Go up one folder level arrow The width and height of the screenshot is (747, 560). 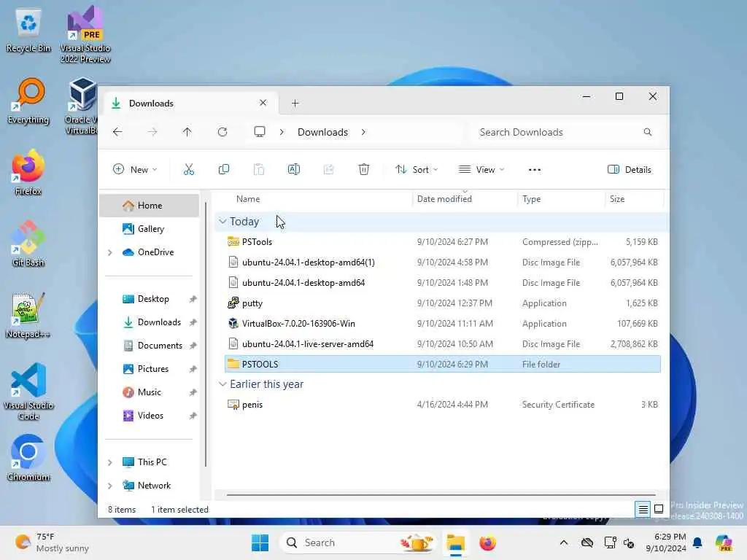tap(187, 132)
